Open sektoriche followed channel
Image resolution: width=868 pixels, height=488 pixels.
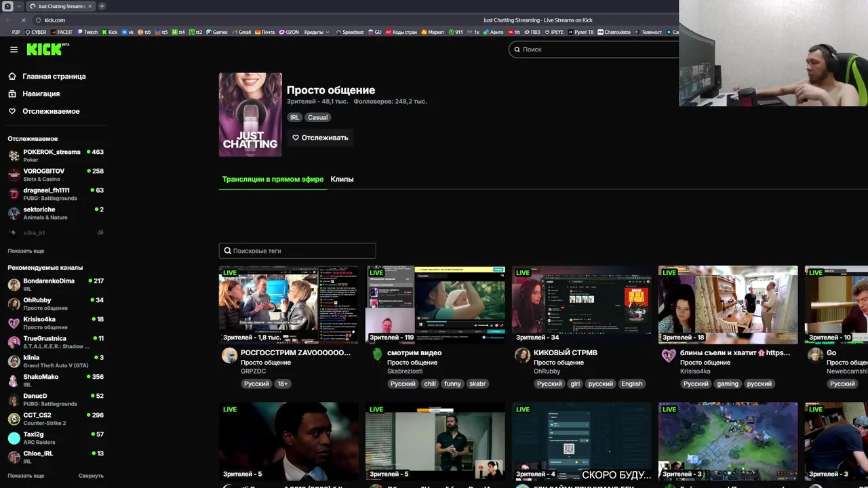coord(56,213)
